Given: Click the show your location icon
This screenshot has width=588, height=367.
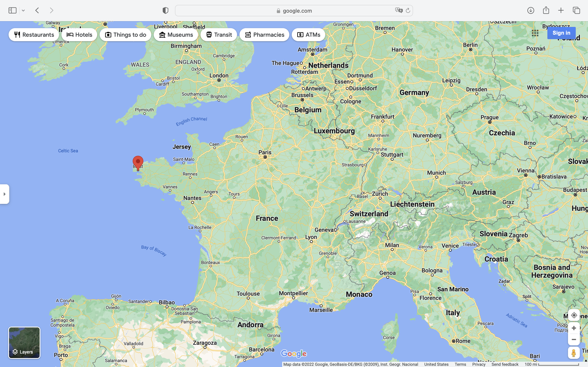Looking at the screenshot, I should coord(574,315).
